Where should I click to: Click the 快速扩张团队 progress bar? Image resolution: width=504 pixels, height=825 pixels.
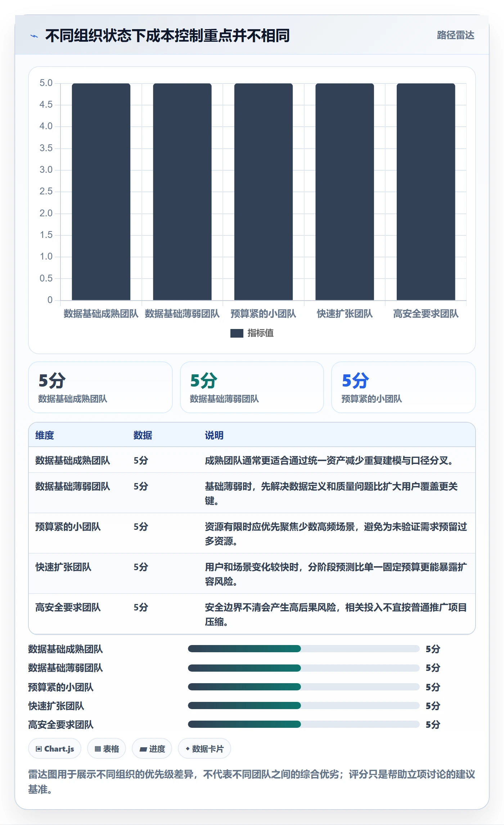point(303,705)
